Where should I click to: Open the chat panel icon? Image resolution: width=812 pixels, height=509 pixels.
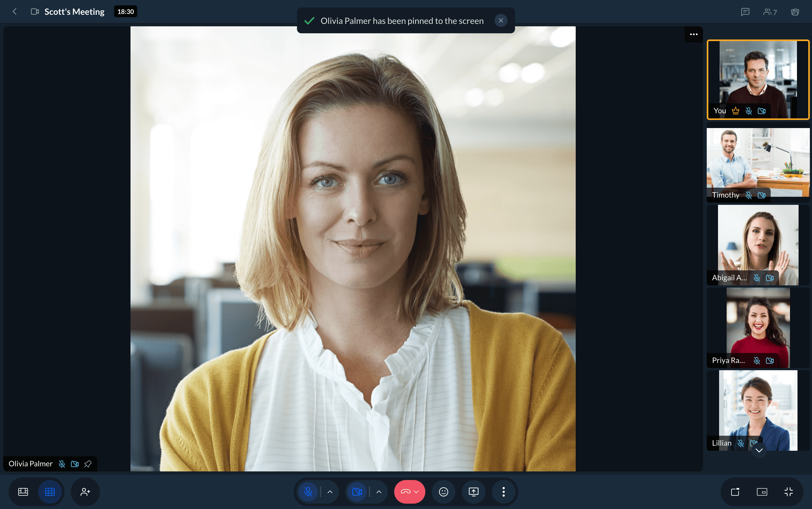745,12
